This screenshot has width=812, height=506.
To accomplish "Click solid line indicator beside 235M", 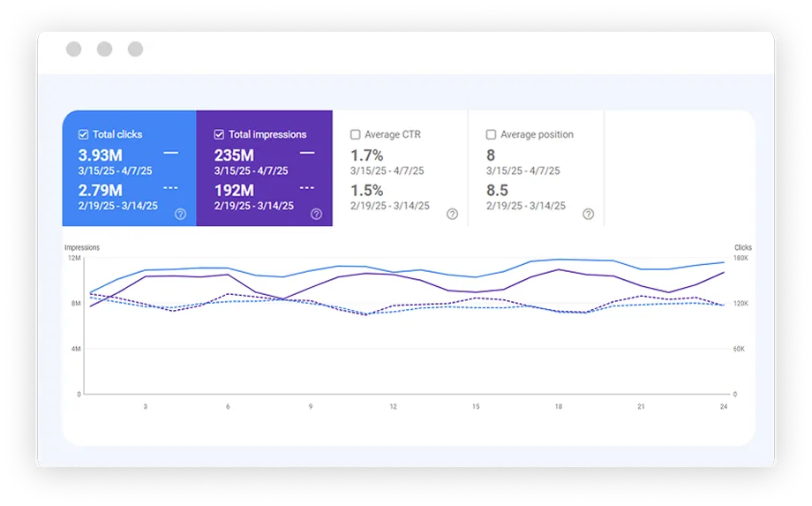I will click(x=306, y=154).
